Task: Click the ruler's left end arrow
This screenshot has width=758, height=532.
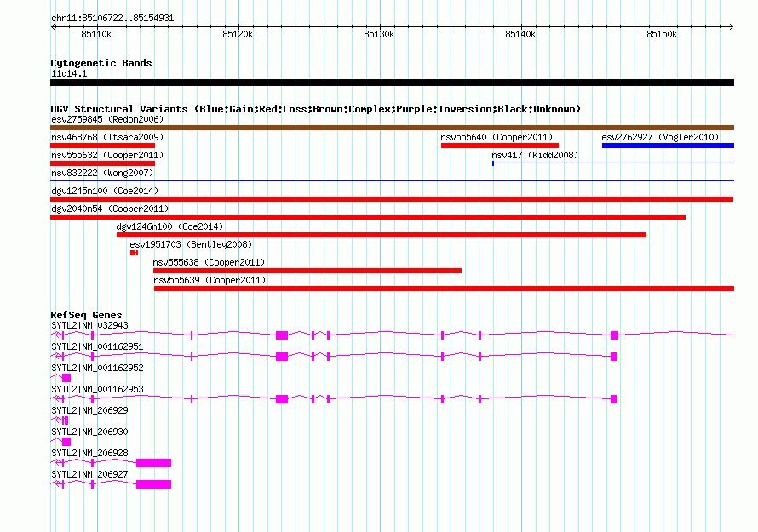Action: pyautogui.click(x=53, y=26)
